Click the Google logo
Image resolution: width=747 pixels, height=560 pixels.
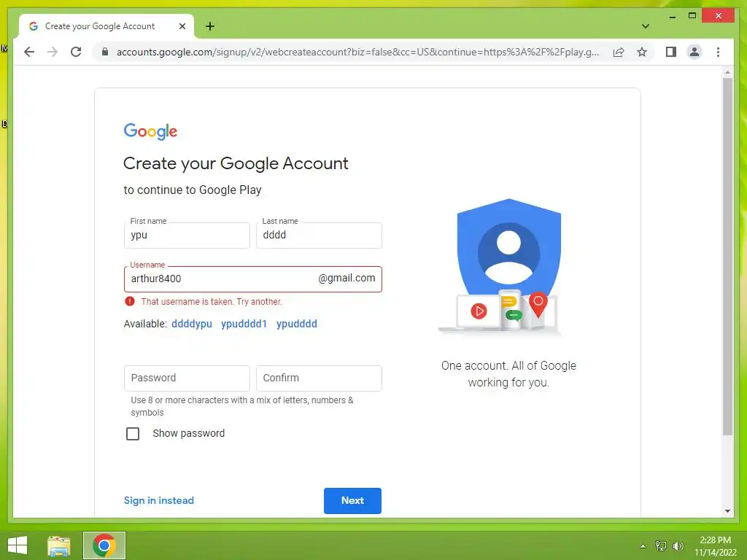(150, 131)
